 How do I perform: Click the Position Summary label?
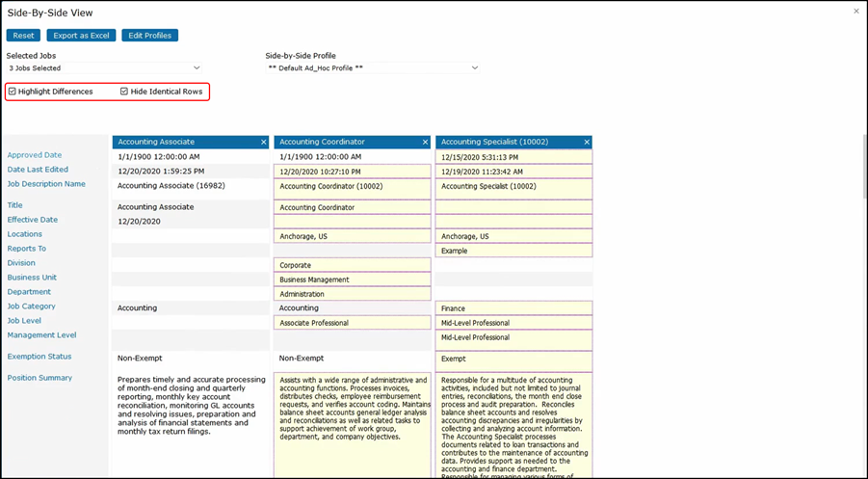pos(39,378)
